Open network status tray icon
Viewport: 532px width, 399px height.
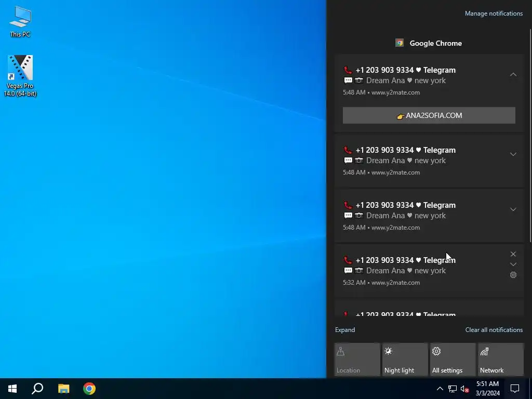coord(453,389)
